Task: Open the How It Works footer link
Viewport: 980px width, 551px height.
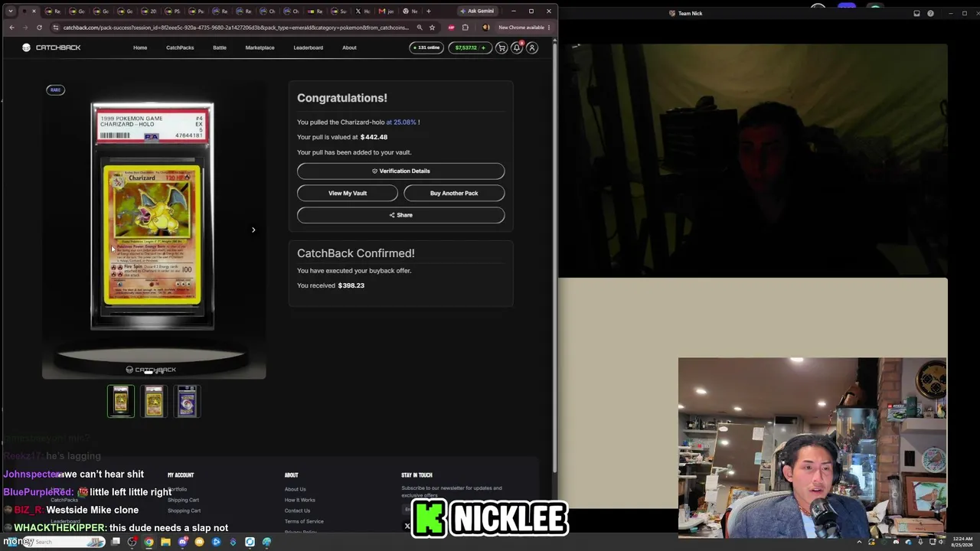Action: click(300, 500)
